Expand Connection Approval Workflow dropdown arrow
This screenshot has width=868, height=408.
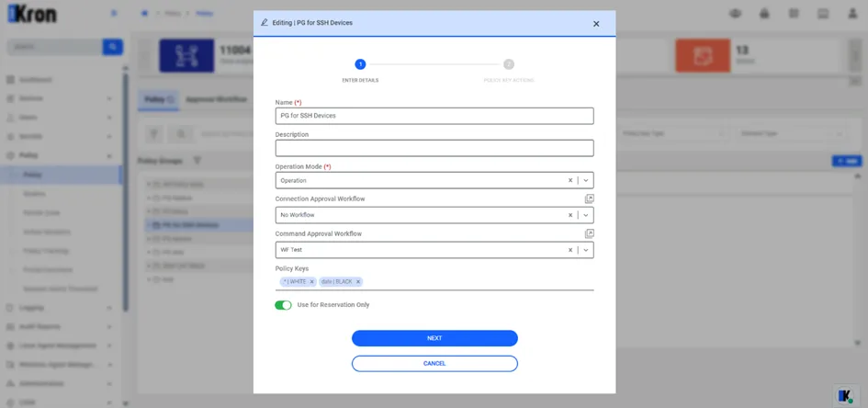click(x=586, y=215)
